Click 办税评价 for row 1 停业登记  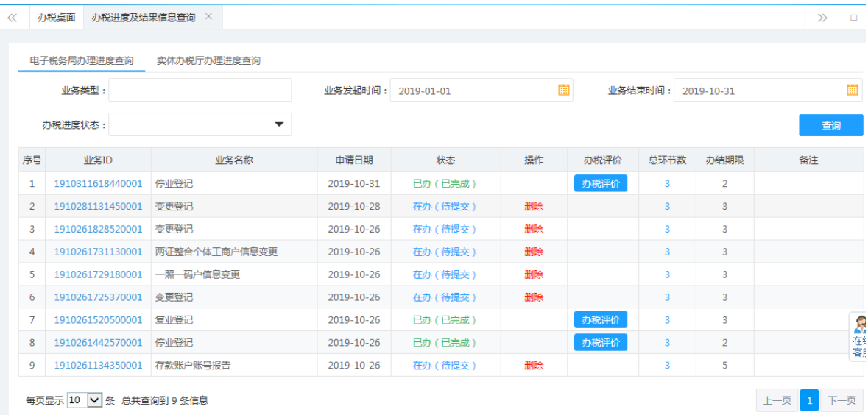coord(600,184)
